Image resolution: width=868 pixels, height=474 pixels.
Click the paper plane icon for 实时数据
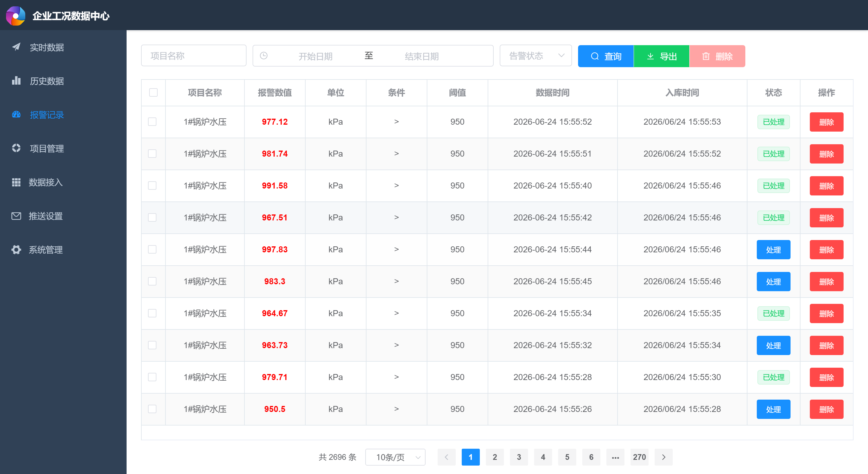[x=16, y=47]
